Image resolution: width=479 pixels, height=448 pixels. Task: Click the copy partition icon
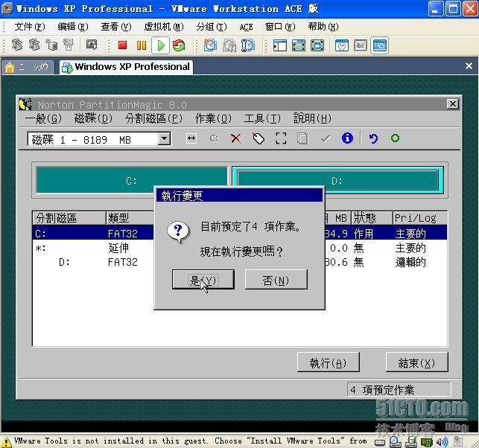coord(302,138)
